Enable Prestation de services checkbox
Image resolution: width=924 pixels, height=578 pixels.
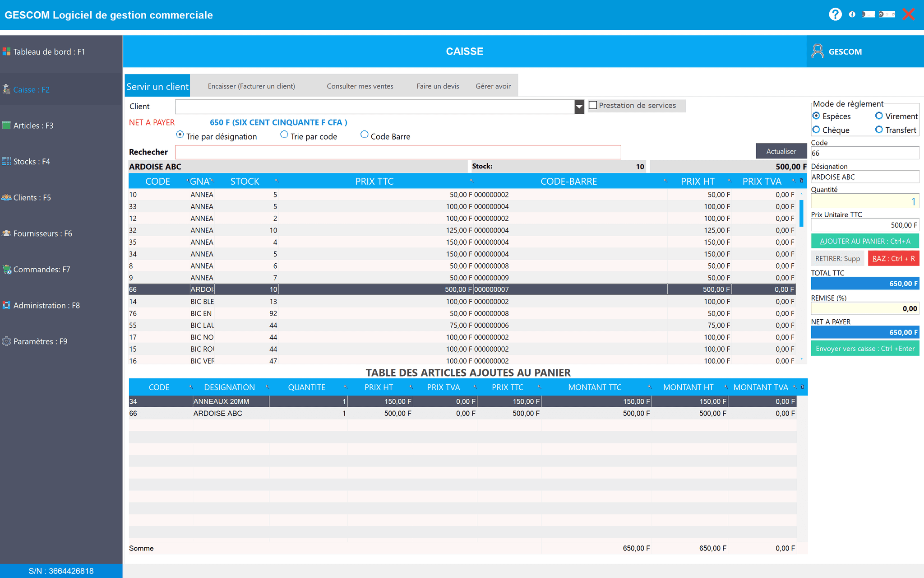point(593,105)
